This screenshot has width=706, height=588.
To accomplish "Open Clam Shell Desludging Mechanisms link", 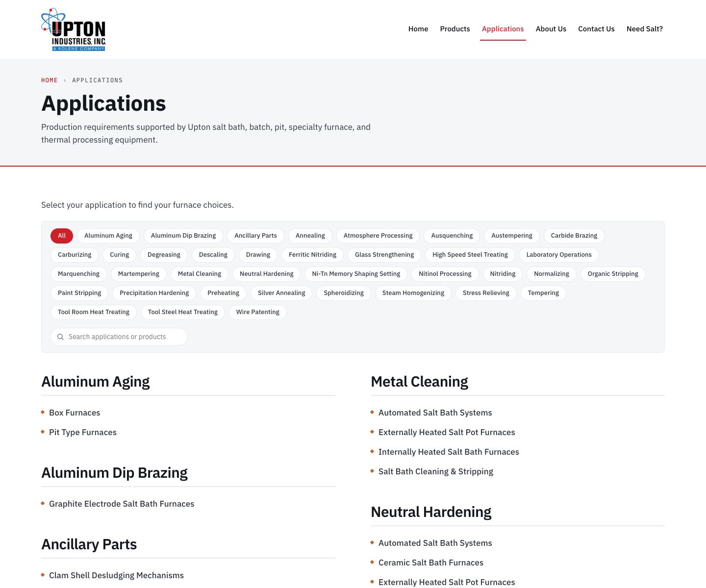I will coord(116,575).
